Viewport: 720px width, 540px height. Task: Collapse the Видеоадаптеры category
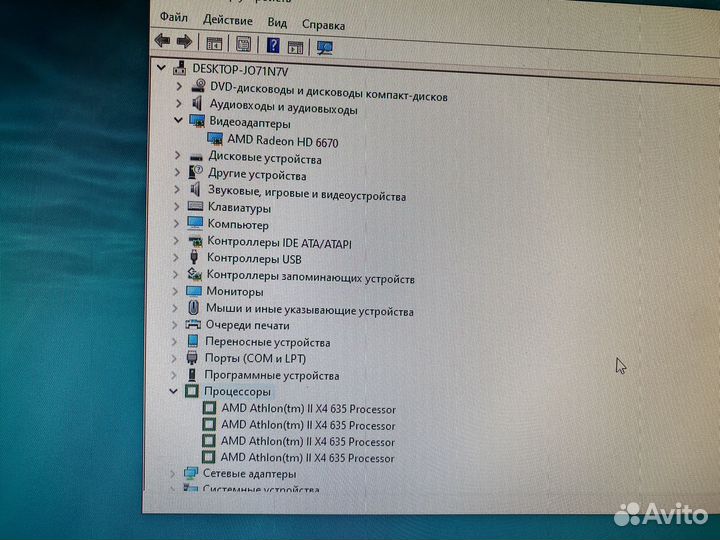point(178,120)
